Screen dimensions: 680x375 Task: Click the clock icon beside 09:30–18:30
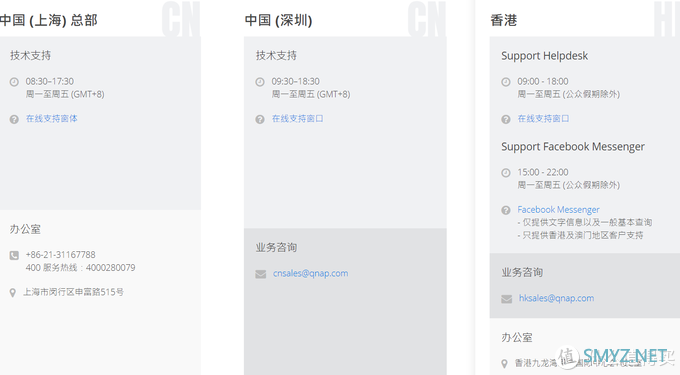[x=260, y=82]
